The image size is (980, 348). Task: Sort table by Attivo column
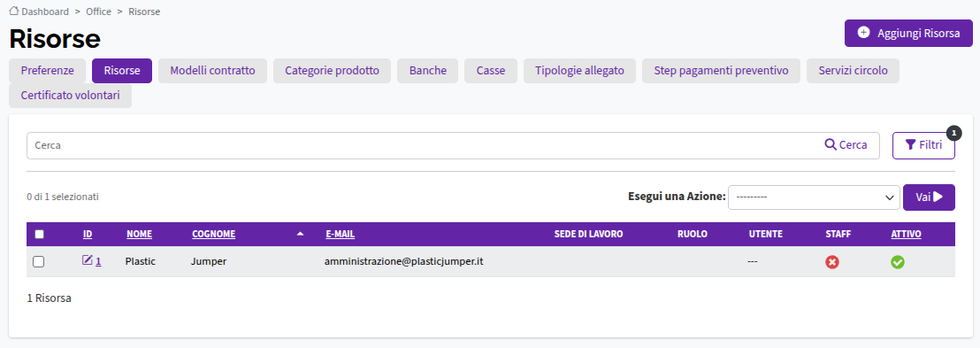pyautogui.click(x=907, y=234)
